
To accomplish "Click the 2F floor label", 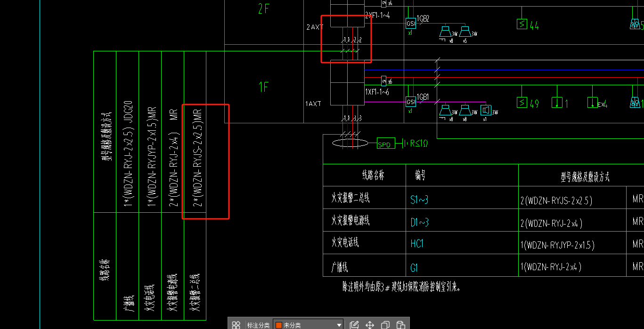I will click(264, 9).
